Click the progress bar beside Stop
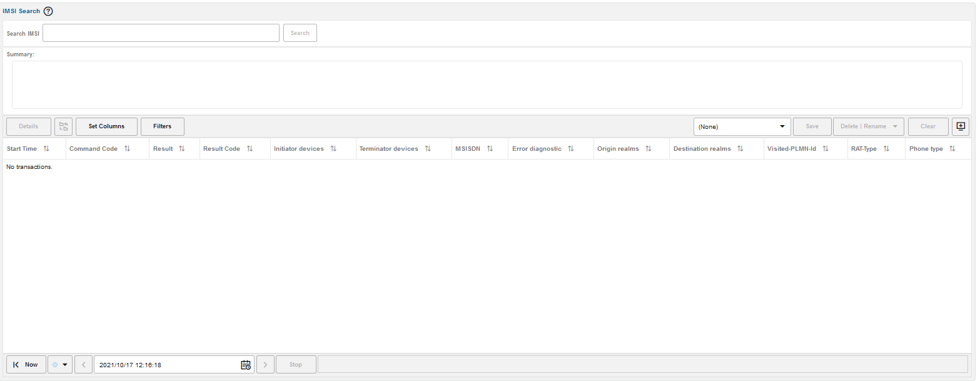This screenshot has width=980, height=381. tap(643, 365)
